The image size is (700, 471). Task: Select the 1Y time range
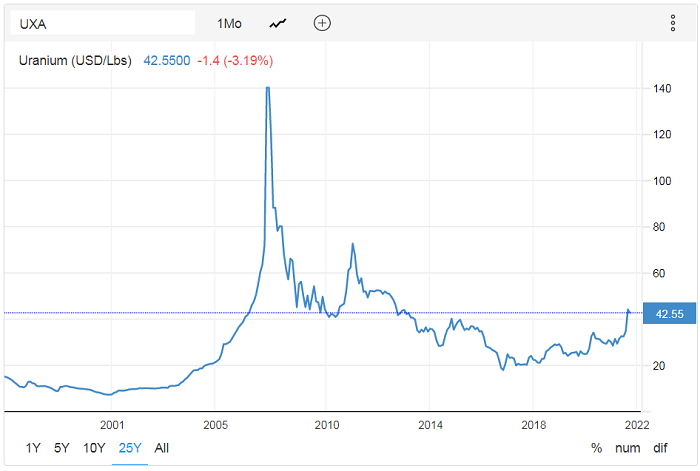click(x=34, y=448)
